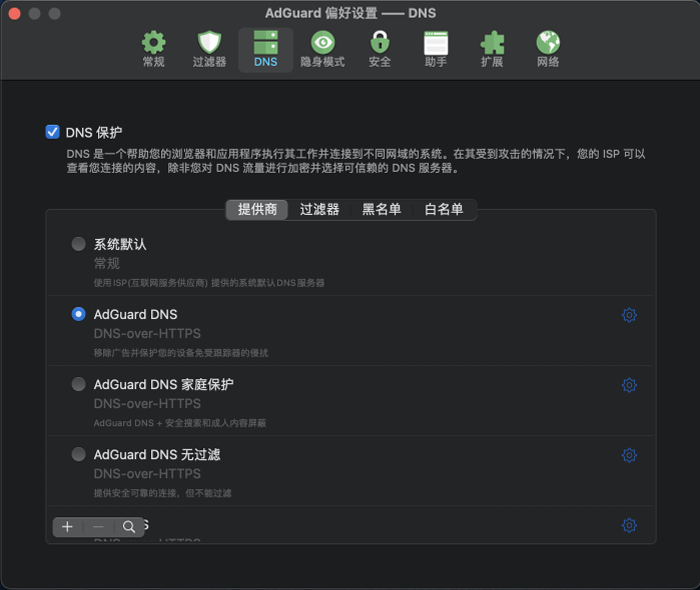The image size is (700, 590).
Task: Open gear settings for the partially hidden last provider
Action: tap(629, 525)
